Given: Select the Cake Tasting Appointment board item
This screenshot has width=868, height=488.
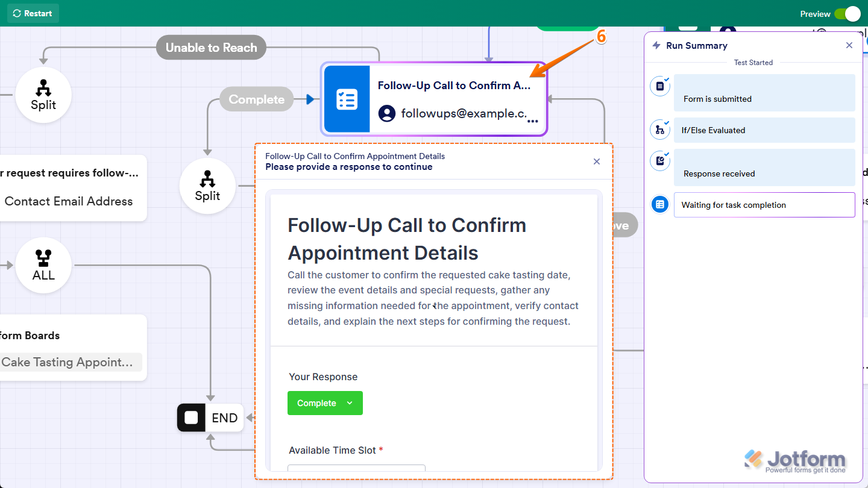Looking at the screenshot, I should click(x=68, y=362).
